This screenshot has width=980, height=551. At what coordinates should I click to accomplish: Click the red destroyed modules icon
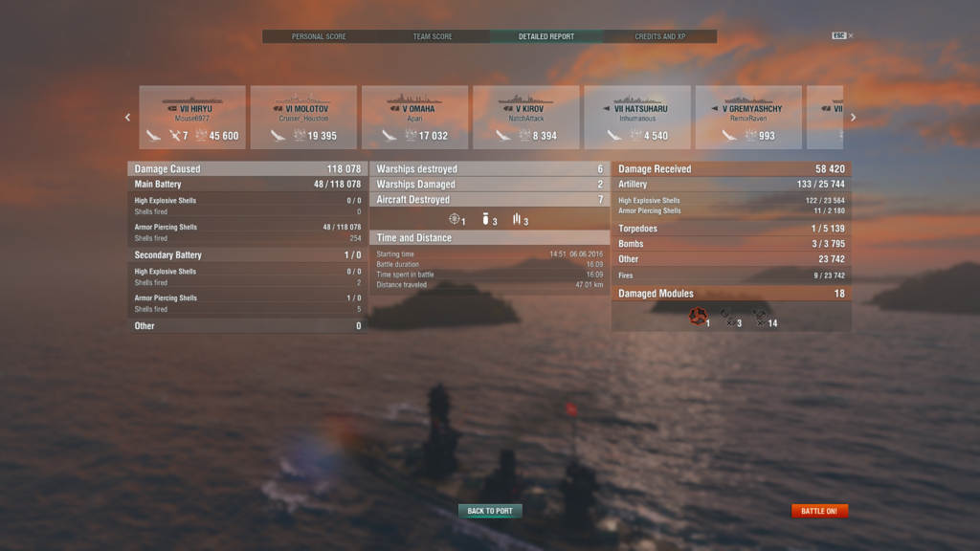pyautogui.click(x=698, y=316)
